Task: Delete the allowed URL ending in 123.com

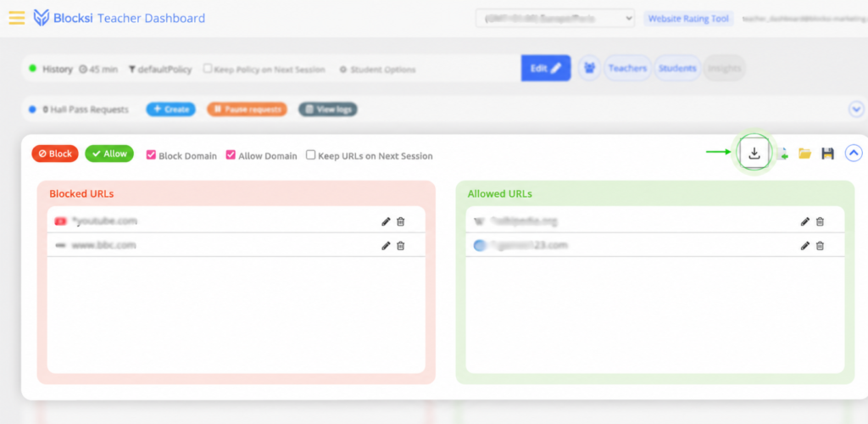Action: (820, 246)
